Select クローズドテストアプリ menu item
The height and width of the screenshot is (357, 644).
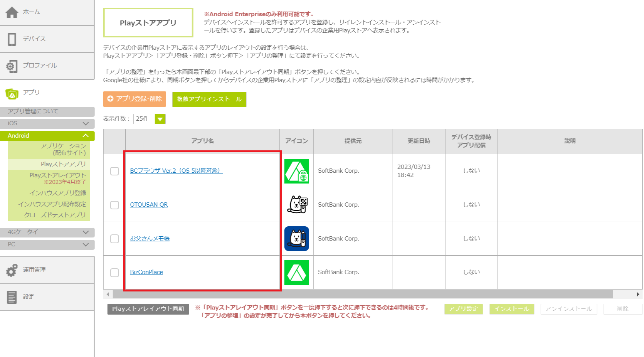click(55, 215)
